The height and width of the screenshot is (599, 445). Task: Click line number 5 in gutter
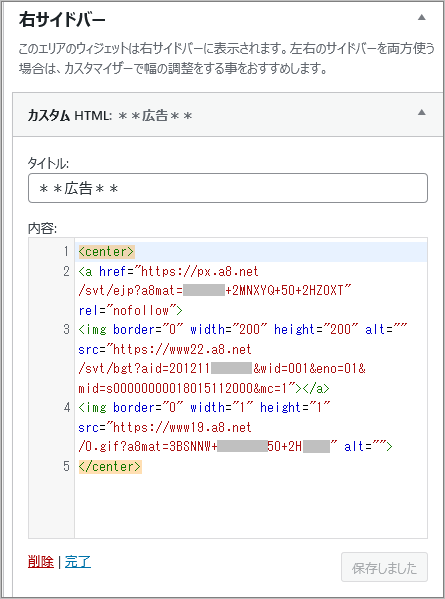click(x=66, y=466)
